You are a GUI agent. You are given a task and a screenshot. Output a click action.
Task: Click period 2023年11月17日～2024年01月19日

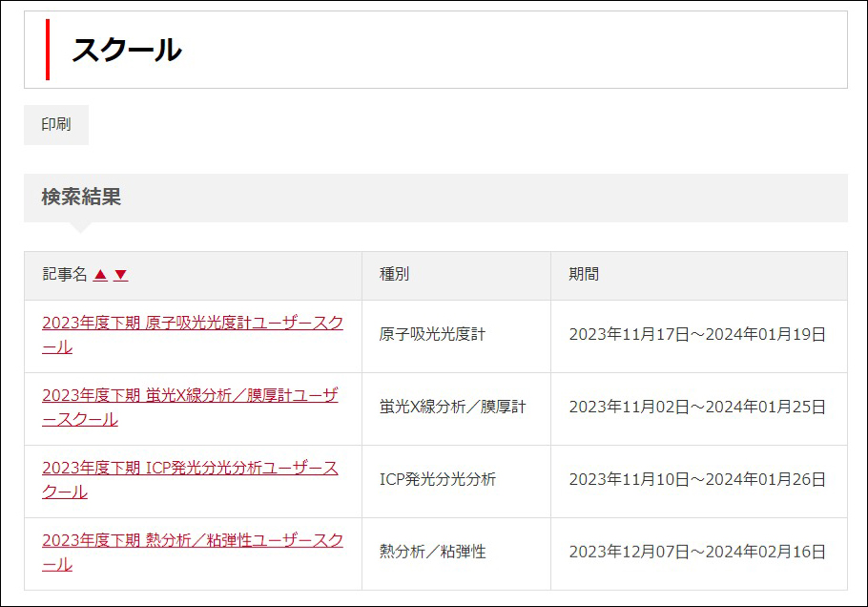coord(697,334)
